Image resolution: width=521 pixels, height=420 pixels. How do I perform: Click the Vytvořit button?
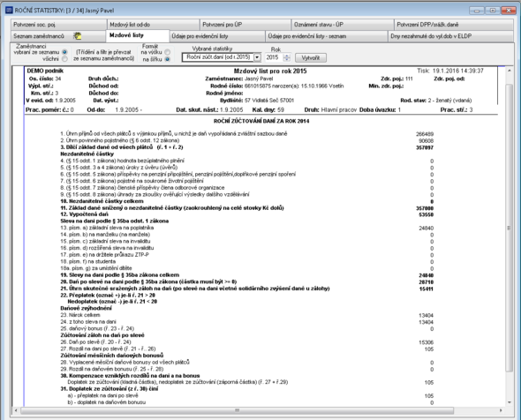[x=311, y=57]
